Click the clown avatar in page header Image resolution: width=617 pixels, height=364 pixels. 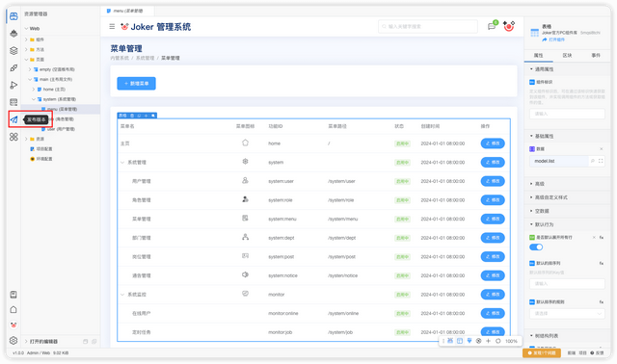(509, 26)
